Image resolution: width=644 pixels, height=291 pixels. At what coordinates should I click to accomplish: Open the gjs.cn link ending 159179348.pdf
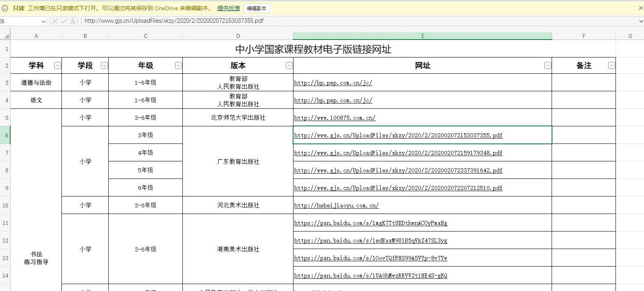coord(398,153)
